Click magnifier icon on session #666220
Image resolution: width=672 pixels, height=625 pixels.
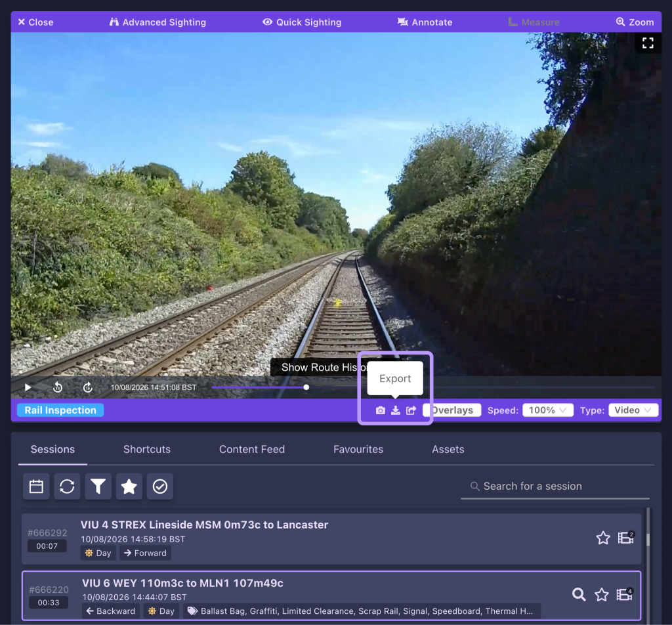[579, 595]
